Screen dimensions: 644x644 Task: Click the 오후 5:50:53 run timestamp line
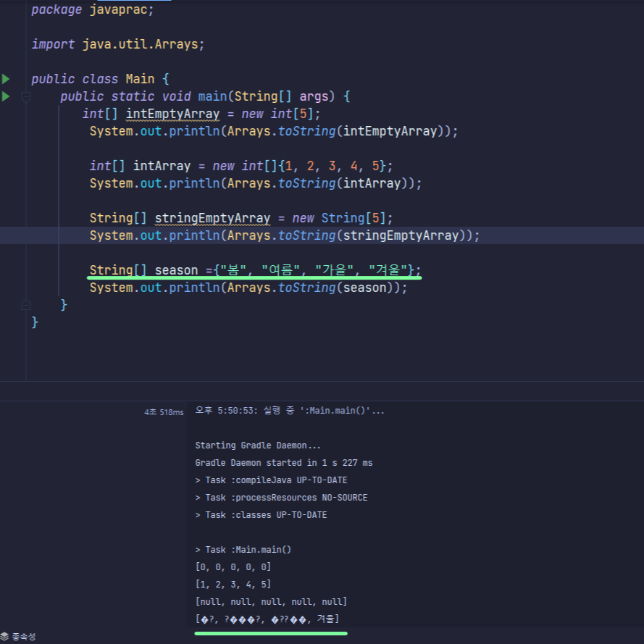coord(290,411)
